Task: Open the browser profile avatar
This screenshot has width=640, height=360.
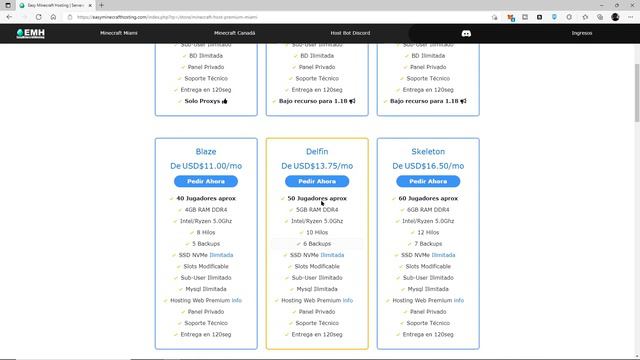Action: 615,17
